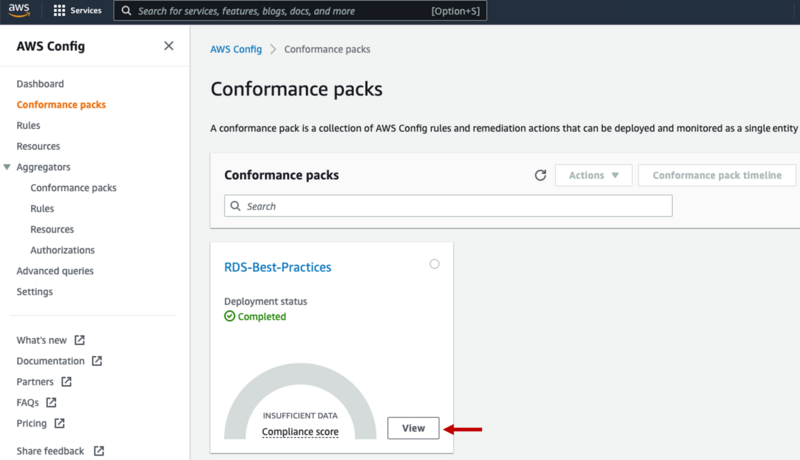Open Aggregators Conformance packs sub-item

pyautogui.click(x=73, y=188)
